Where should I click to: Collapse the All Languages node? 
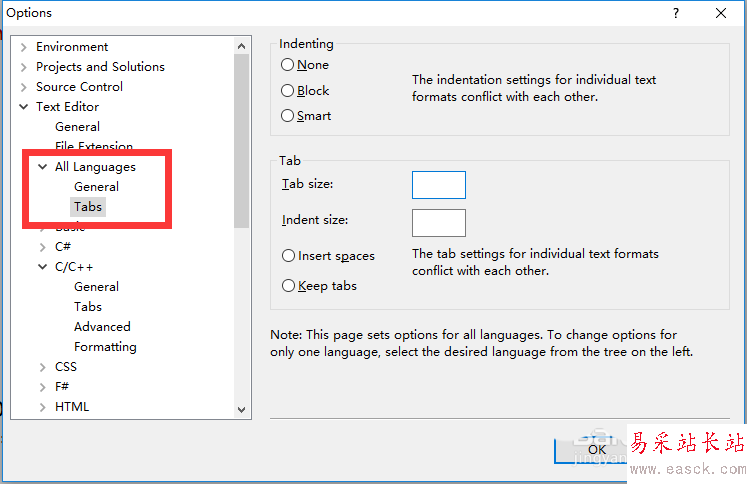pos(43,167)
